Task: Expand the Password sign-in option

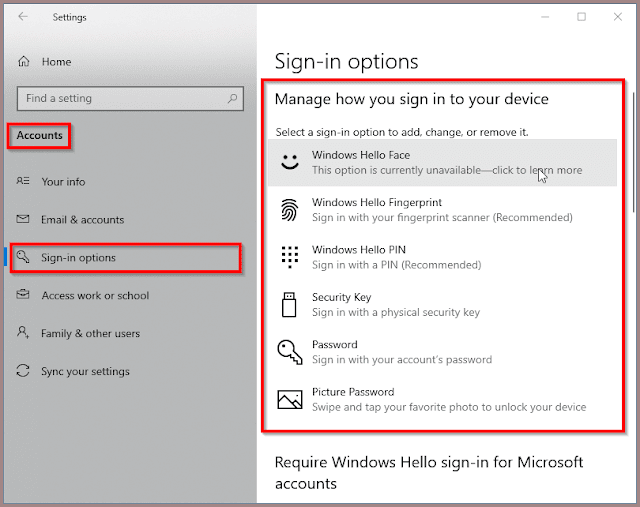Action: tap(442, 352)
